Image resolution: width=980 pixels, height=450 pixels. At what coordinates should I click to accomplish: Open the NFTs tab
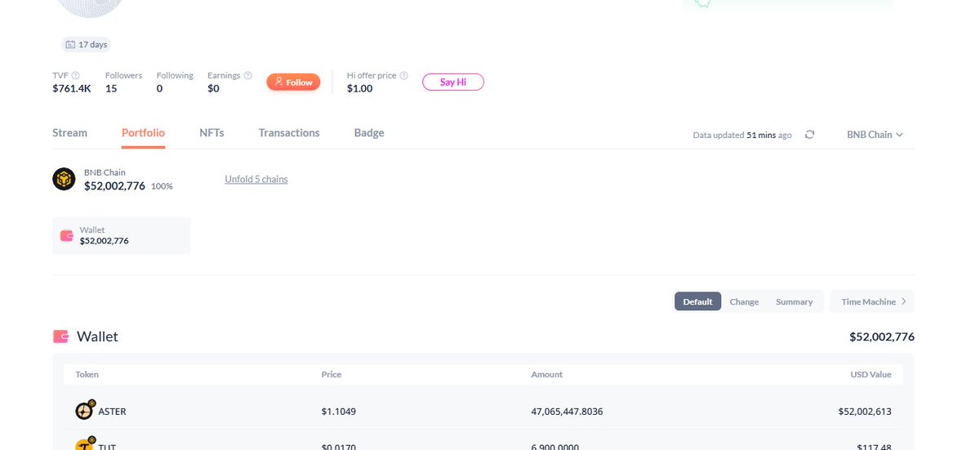coord(212,132)
